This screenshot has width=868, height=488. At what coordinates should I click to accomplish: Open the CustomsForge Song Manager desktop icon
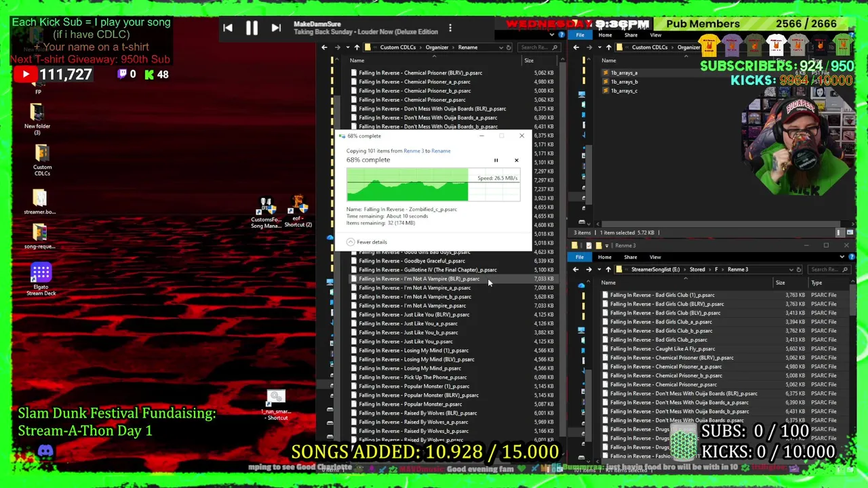(x=266, y=213)
